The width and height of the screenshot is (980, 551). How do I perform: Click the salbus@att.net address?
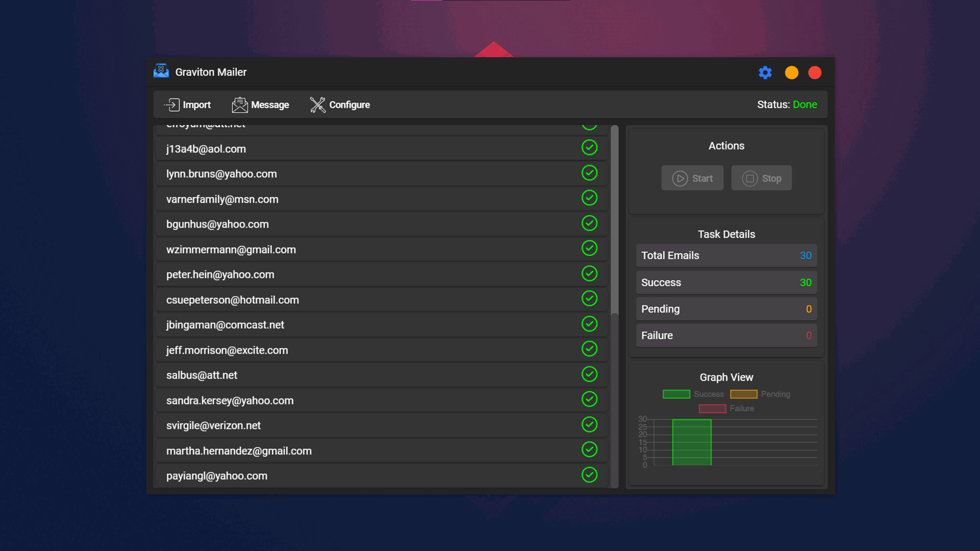tap(202, 375)
